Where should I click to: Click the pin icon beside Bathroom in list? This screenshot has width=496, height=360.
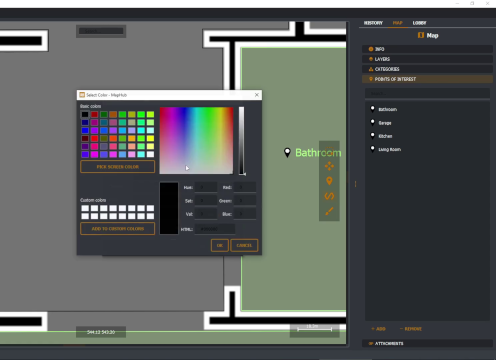tap(373, 109)
